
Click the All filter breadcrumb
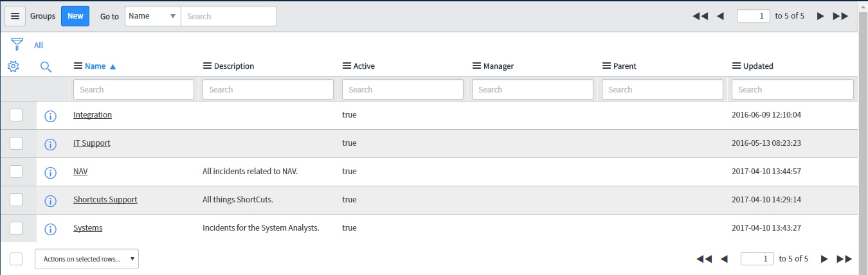click(x=39, y=46)
